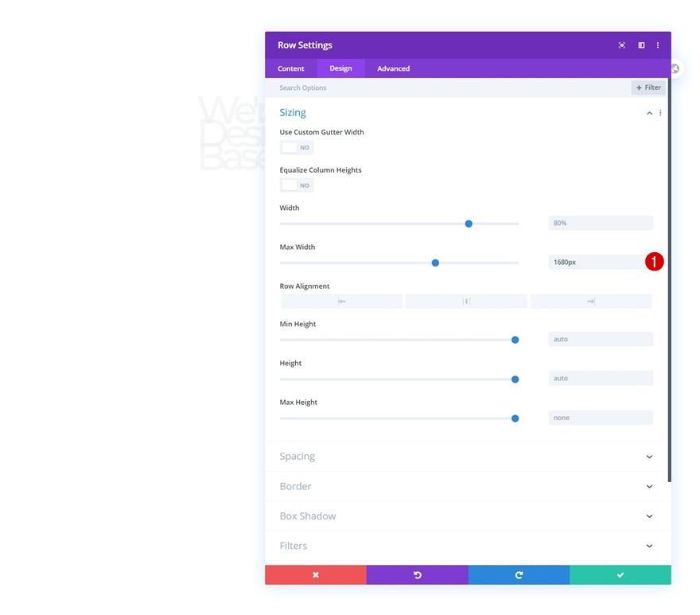
Task: Switch to the Content tab
Action: point(290,68)
